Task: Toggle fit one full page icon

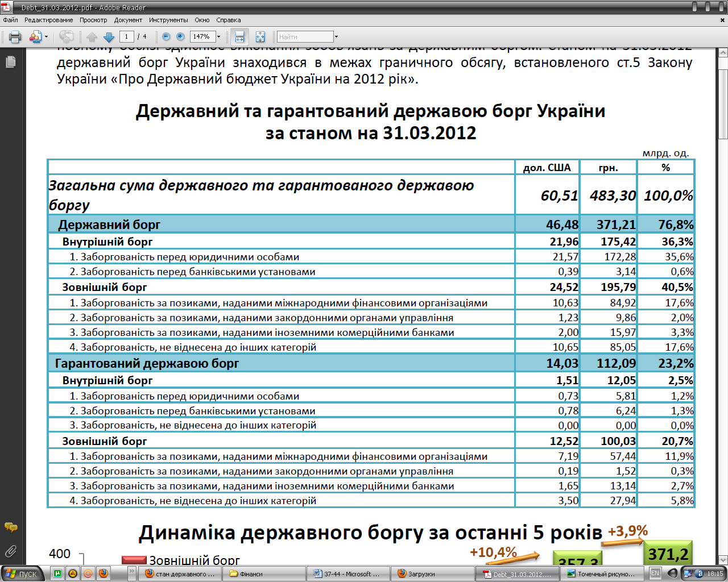Action: (x=260, y=37)
